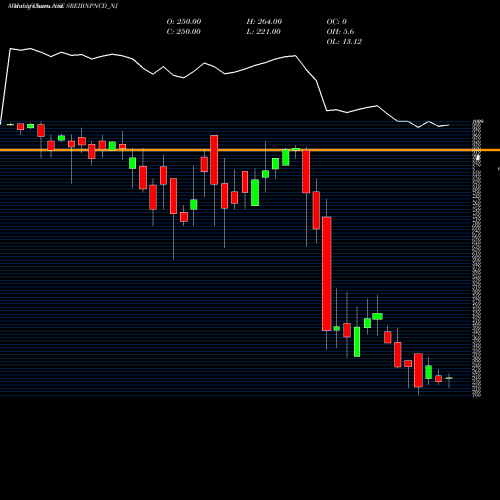Click the "OH: 5.6" reading

[x=340, y=31]
